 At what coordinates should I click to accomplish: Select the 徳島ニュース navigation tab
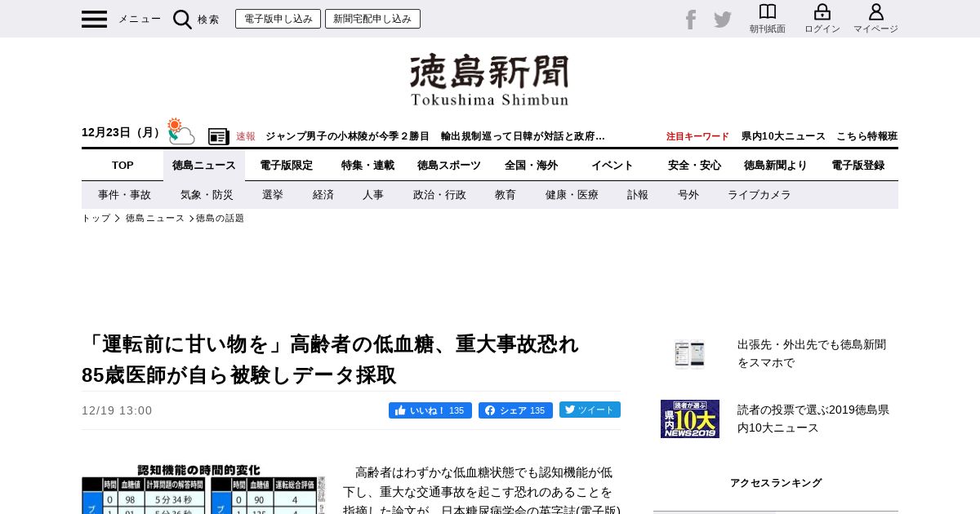coord(204,165)
